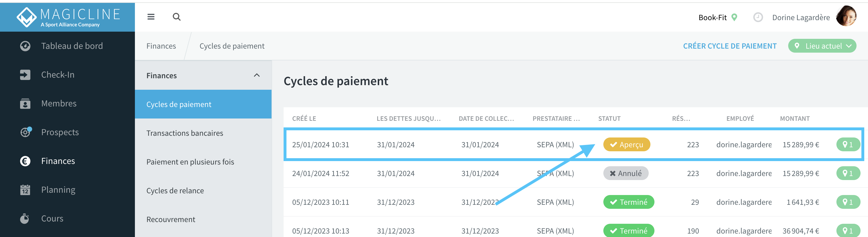
Task: Click the 05/12/2023 10:13 cell
Action: point(320,231)
